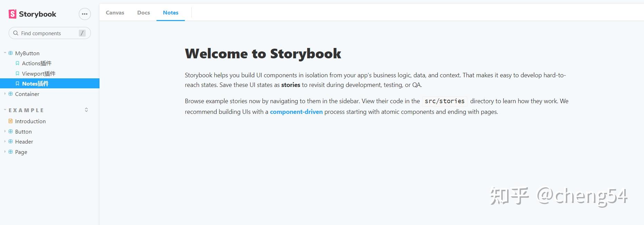Click the bookmark icon beside Viewport插件

pos(17,74)
